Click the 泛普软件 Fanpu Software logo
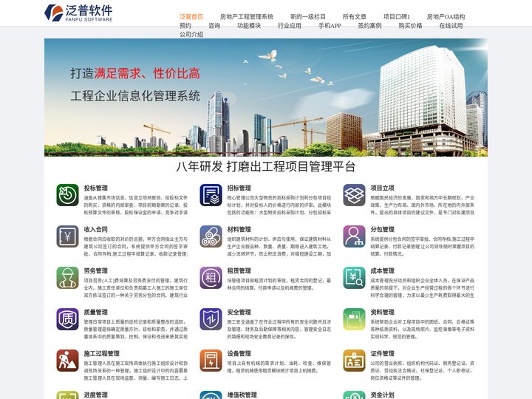 (x=78, y=13)
